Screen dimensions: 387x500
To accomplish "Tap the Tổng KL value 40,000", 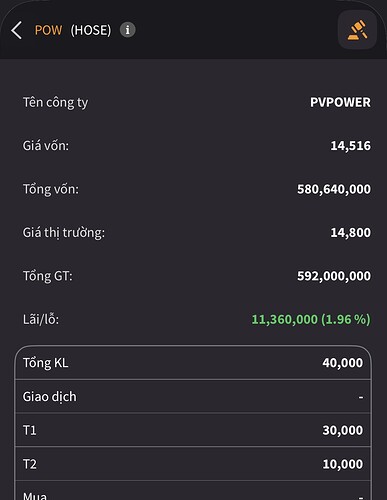I will pos(343,363).
